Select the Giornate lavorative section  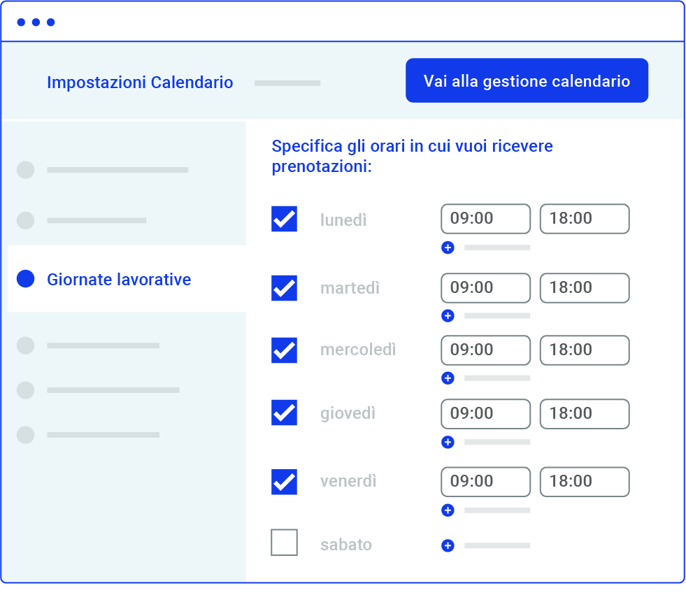119,279
